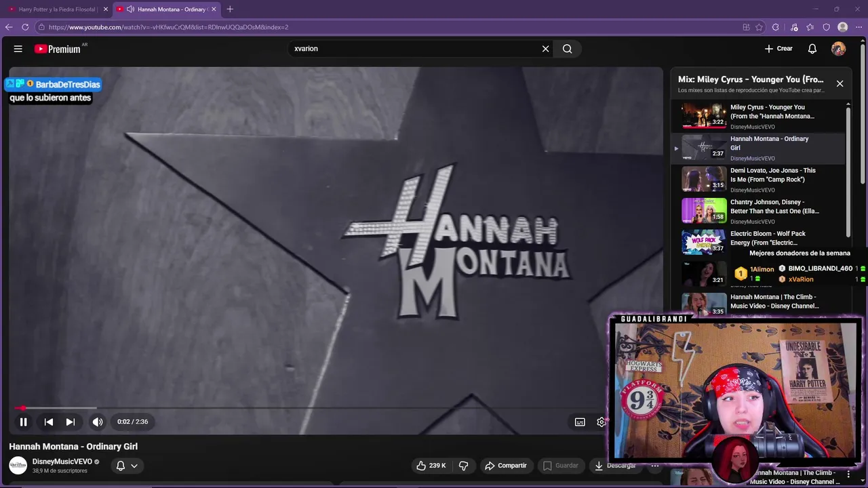Select Hannah Montana - Ordinary Girl playlist item
Screen dimensions: 868x488
(759, 148)
